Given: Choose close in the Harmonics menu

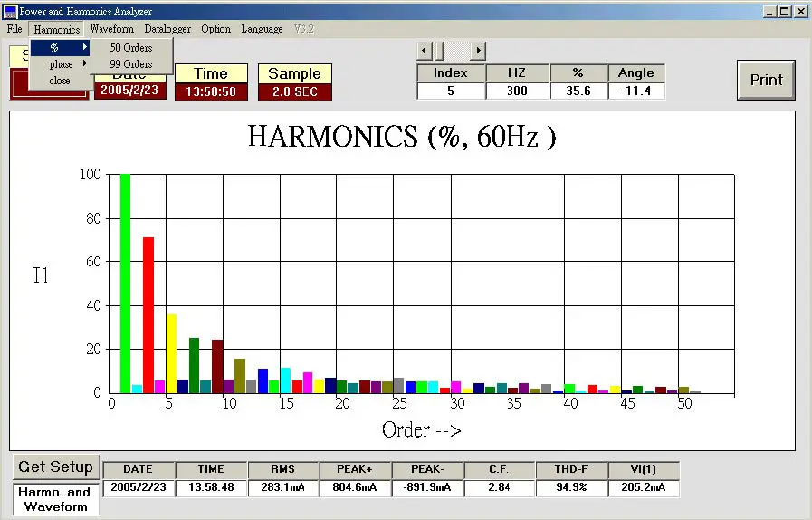Looking at the screenshot, I should (60, 81).
